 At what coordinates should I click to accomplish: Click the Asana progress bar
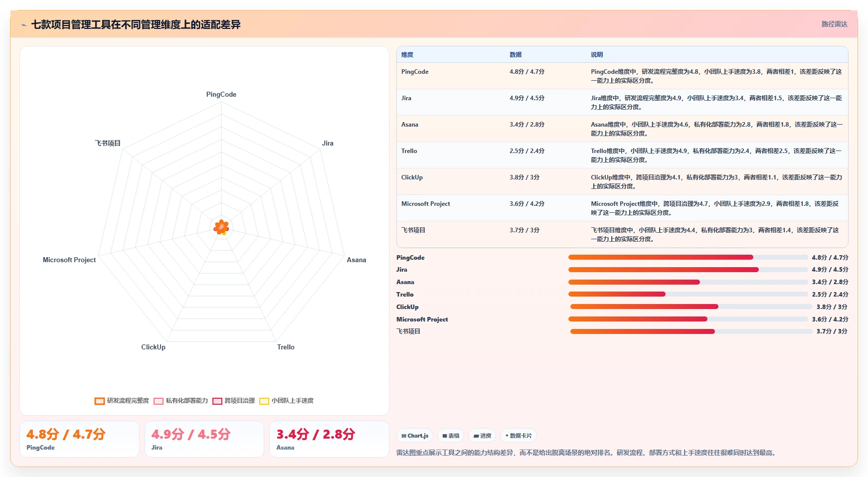coord(688,282)
